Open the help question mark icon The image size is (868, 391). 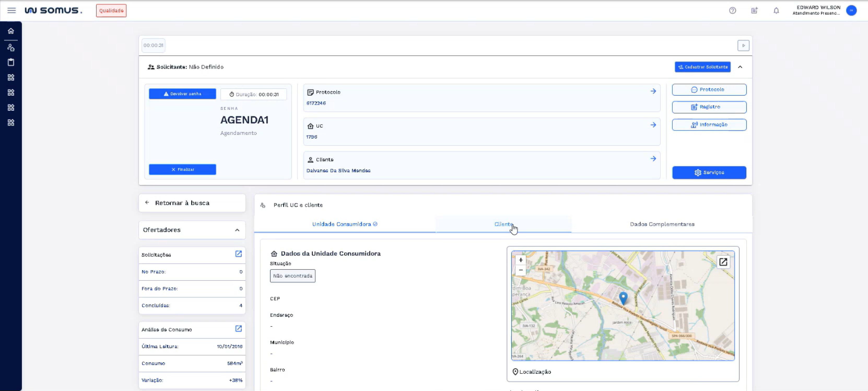coord(732,11)
